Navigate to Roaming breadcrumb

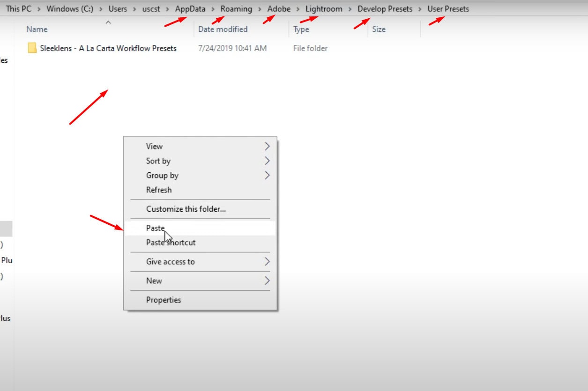tap(236, 9)
